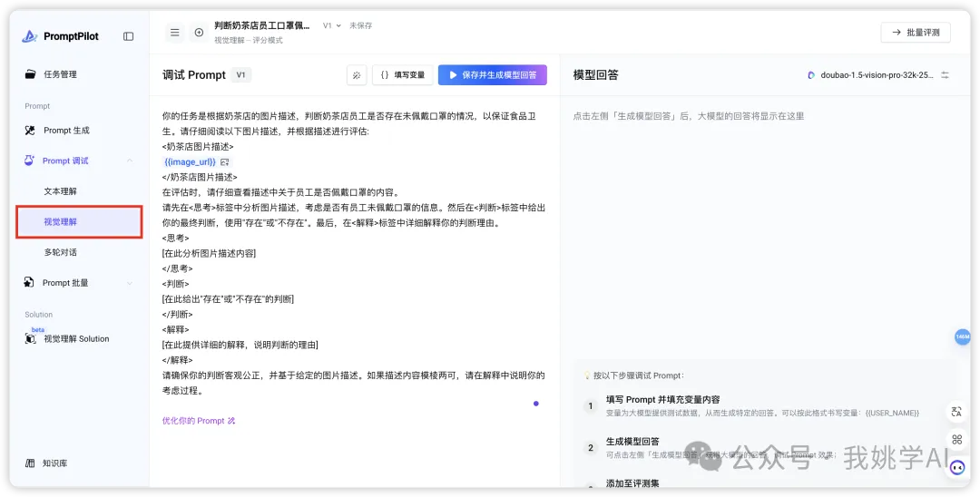Click the 添加至评测集 step text
The width and height of the screenshot is (980, 497).
[632, 484]
